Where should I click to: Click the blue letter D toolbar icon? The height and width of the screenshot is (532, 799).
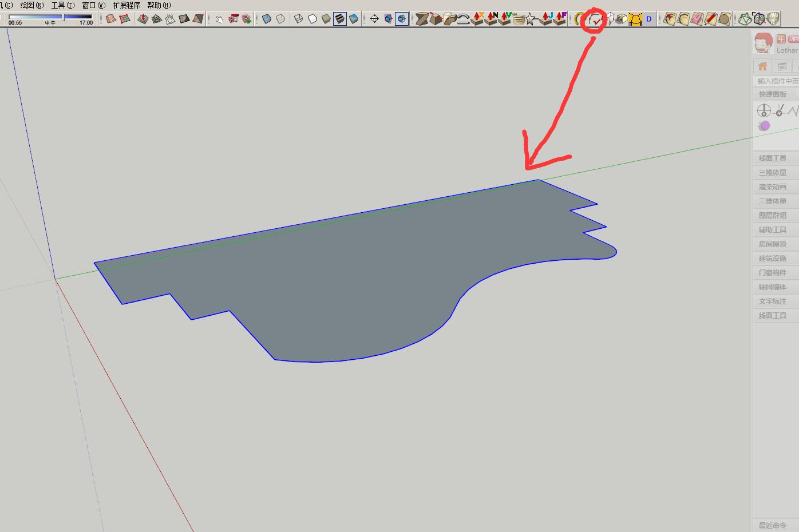coord(648,19)
